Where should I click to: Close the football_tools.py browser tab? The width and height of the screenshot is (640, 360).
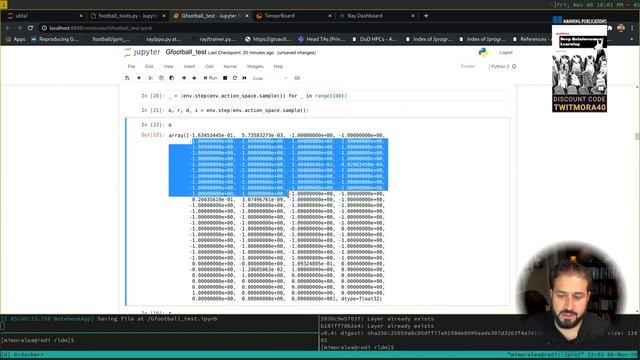(164, 16)
